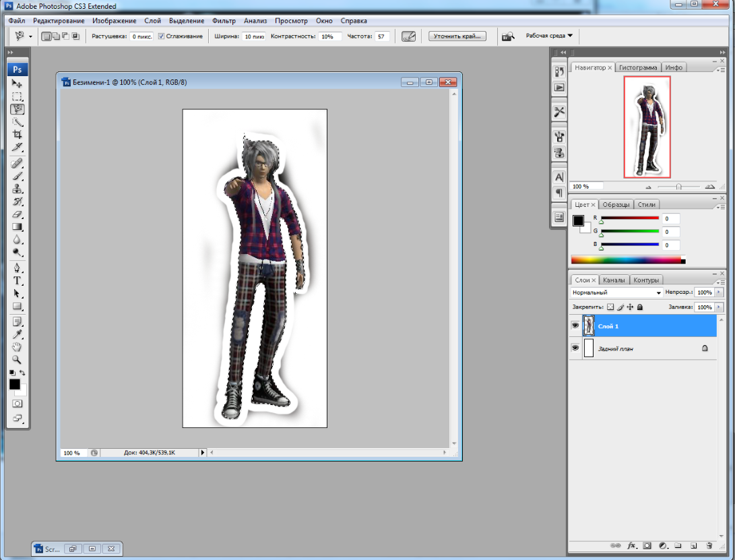Hide the Задний план layer
Viewport: 735px width, 560px height.
tap(575, 348)
